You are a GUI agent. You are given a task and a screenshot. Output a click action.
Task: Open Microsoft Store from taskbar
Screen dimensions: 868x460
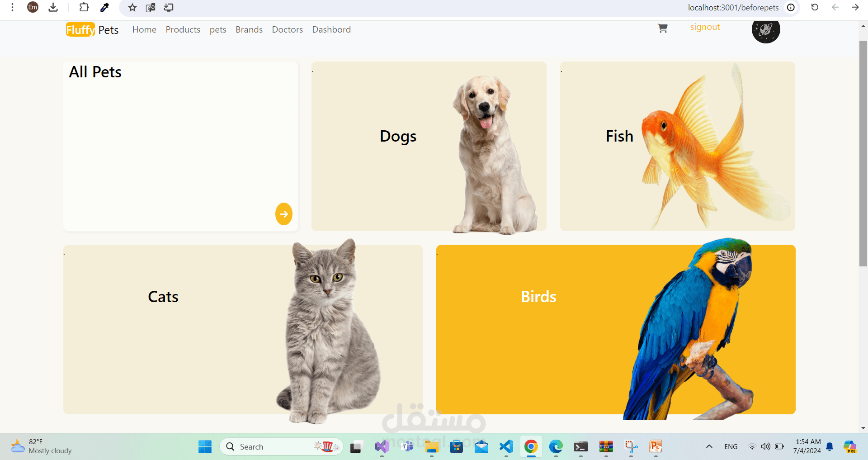pyautogui.click(x=457, y=447)
